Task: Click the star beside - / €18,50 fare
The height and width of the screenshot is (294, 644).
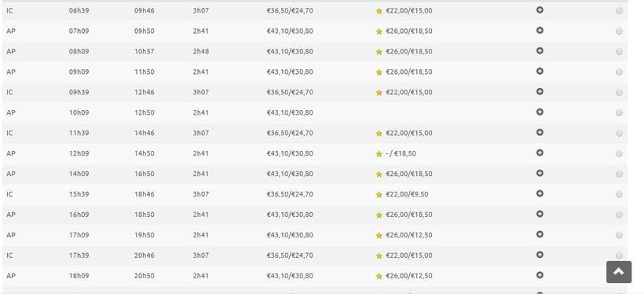Action: point(379,154)
